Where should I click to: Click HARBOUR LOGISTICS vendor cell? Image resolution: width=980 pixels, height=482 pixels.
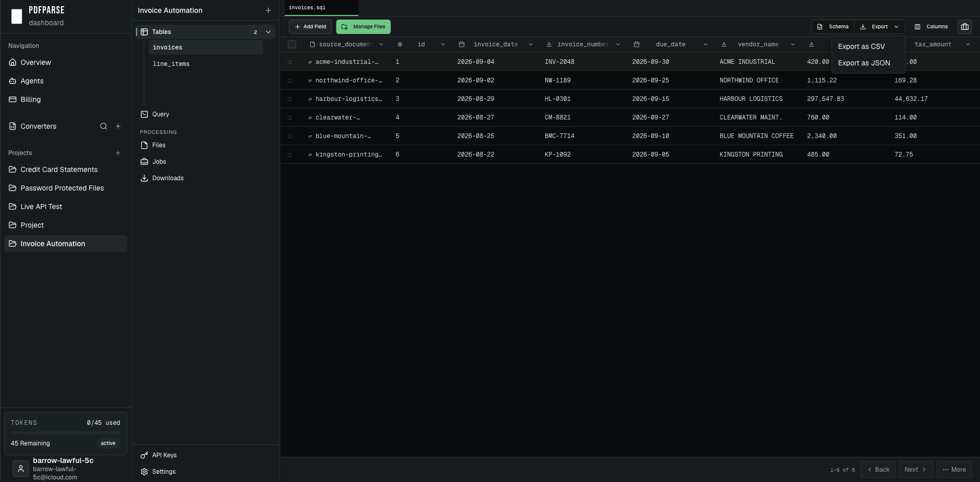tap(751, 99)
